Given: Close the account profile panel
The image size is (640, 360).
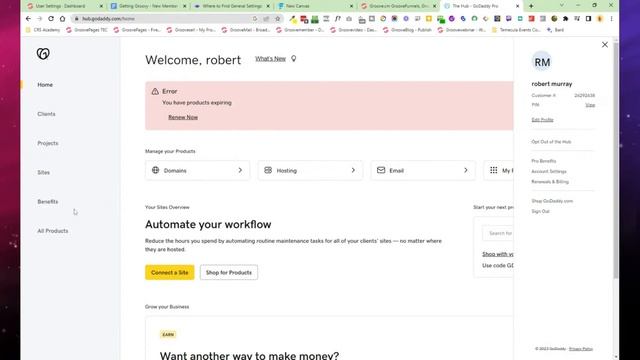Looking at the screenshot, I should click(x=605, y=44).
